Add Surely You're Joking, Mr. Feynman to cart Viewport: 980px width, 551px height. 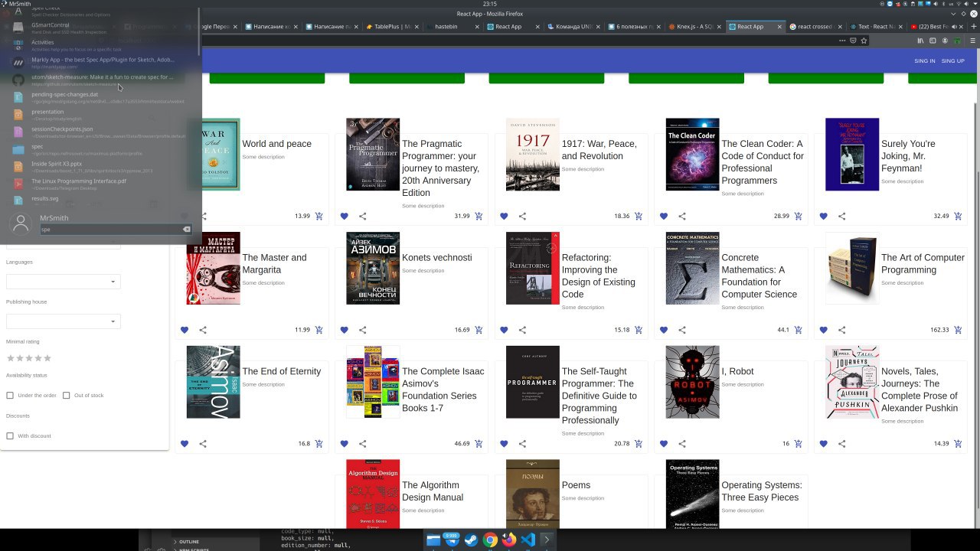tap(959, 217)
